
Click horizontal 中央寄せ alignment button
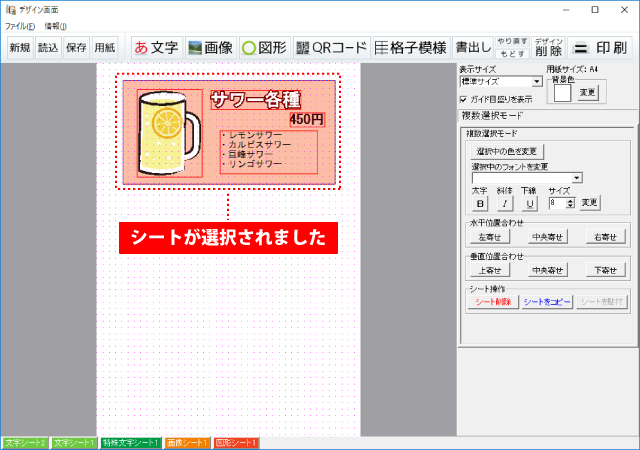click(x=547, y=237)
